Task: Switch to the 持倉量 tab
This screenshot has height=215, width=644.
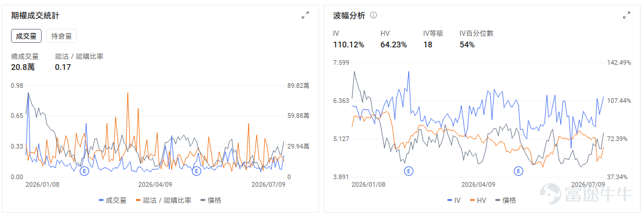Action: pyautogui.click(x=62, y=36)
